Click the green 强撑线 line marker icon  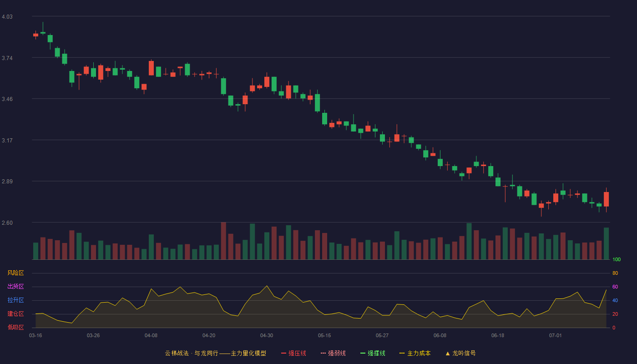click(x=363, y=353)
